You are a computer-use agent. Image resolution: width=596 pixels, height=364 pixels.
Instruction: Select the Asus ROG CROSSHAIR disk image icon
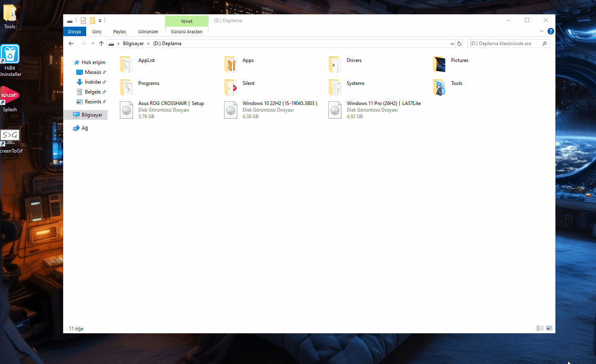pyautogui.click(x=126, y=110)
